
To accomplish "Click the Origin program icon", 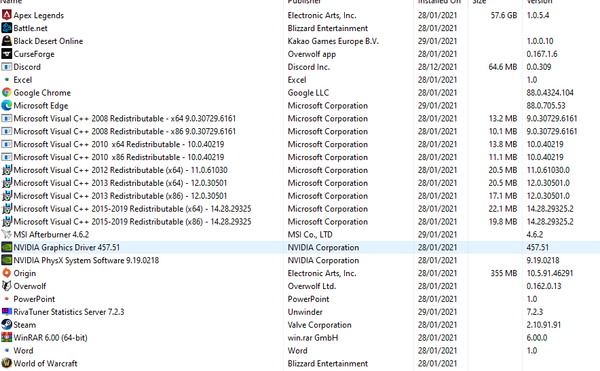I will pos(7,273).
